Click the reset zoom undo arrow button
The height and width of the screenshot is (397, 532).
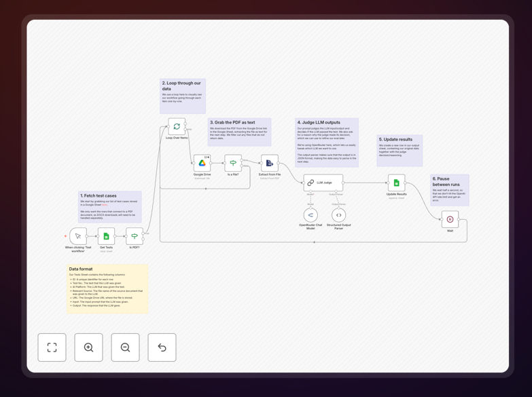pos(162,347)
